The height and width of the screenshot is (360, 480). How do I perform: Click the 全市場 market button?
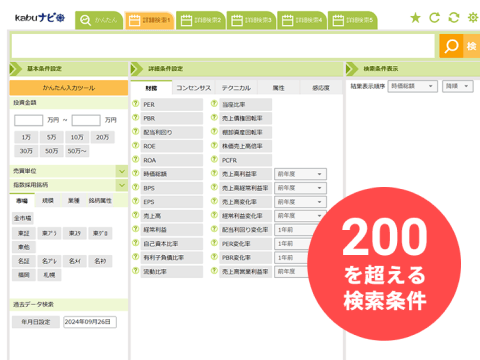pyautogui.click(x=23, y=218)
